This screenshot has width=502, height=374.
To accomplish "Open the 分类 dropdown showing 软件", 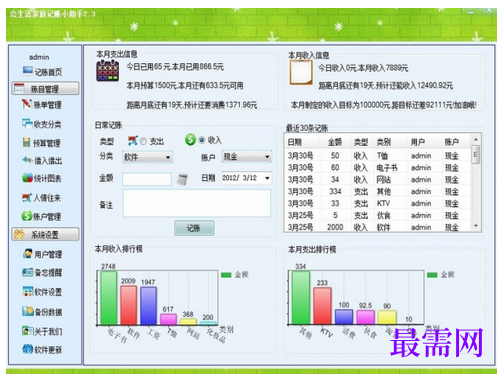I will click(147, 157).
